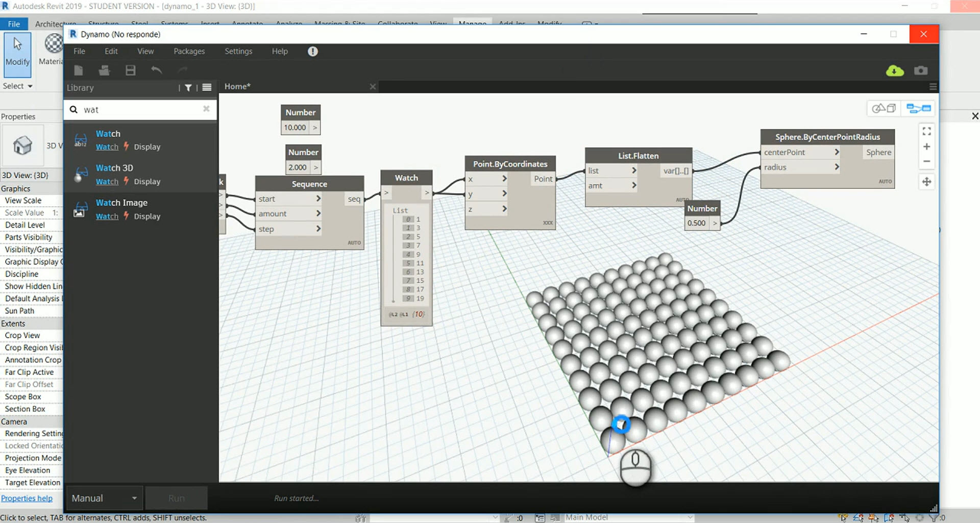Switch to 3D geometry background preview

point(884,108)
